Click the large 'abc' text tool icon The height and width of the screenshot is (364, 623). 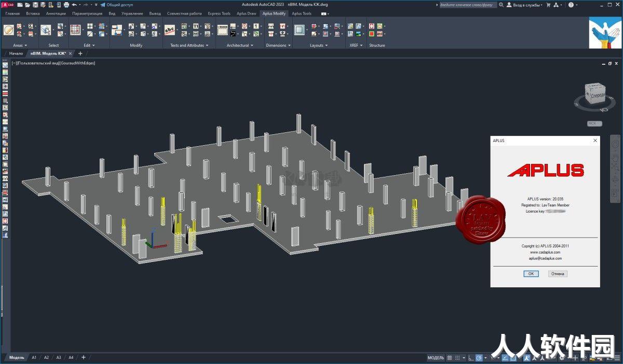coord(170,30)
